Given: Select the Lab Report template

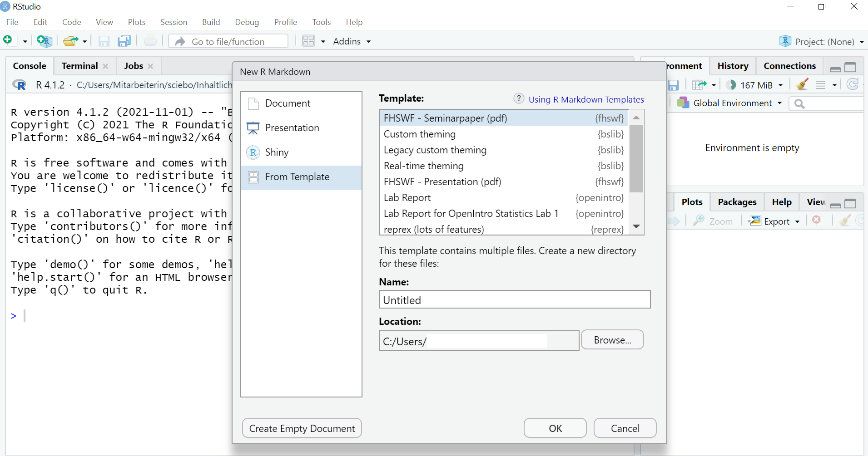Looking at the screenshot, I should 504,197.
